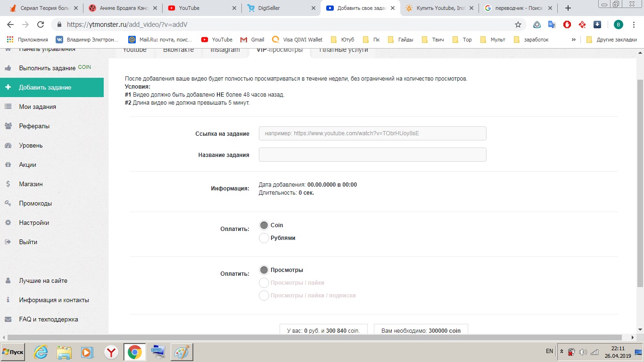The image size is (644, 362).
Task: Select the Coin payment radio button
Action: point(264,225)
